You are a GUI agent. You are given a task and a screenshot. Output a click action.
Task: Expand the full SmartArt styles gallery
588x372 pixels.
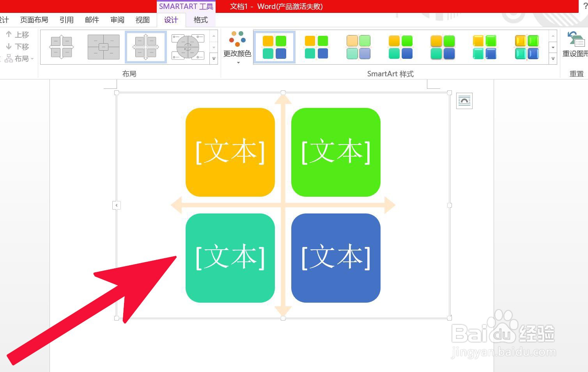553,59
